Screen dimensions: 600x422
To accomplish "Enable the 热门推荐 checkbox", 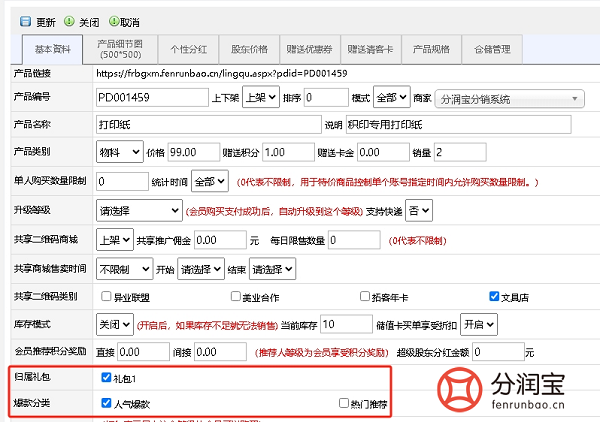I will pyautogui.click(x=344, y=403).
